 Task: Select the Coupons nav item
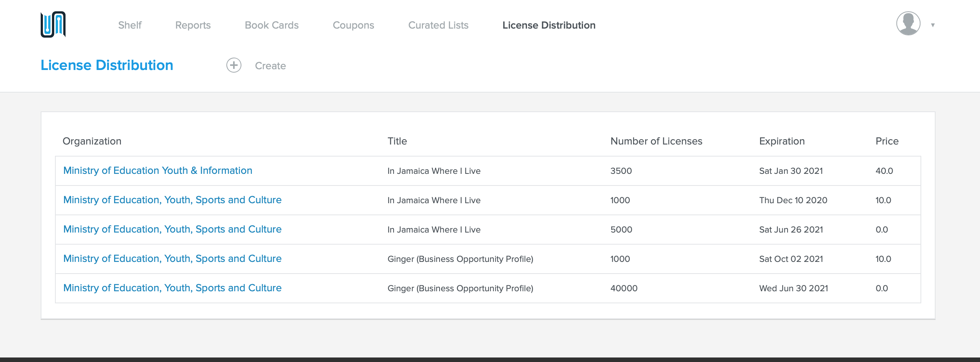click(353, 25)
